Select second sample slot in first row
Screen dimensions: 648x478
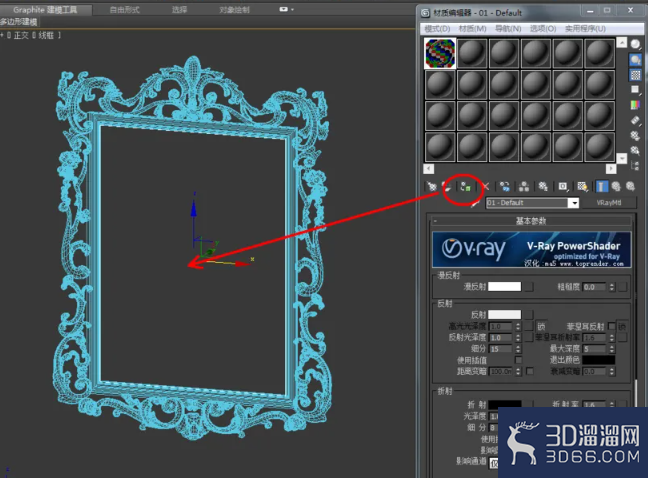tap(472, 53)
